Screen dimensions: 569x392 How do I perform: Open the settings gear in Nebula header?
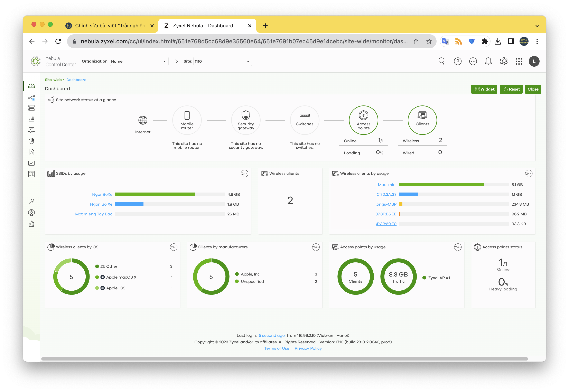[503, 61]
